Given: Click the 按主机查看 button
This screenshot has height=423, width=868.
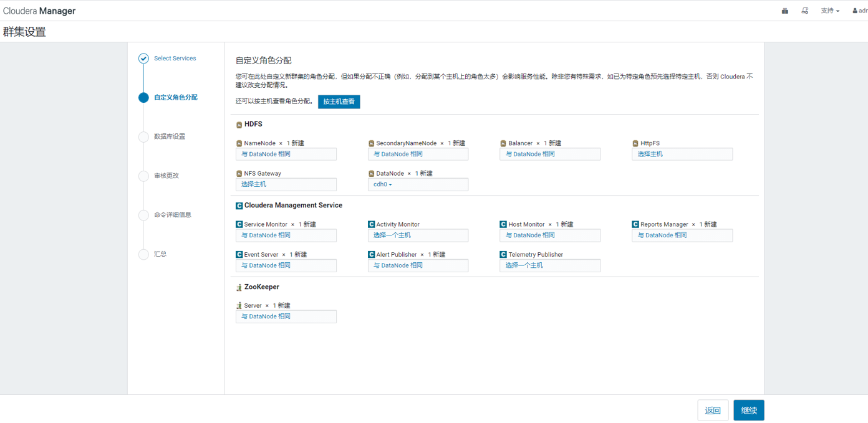Looking at the screenshot, I should 339,102.
